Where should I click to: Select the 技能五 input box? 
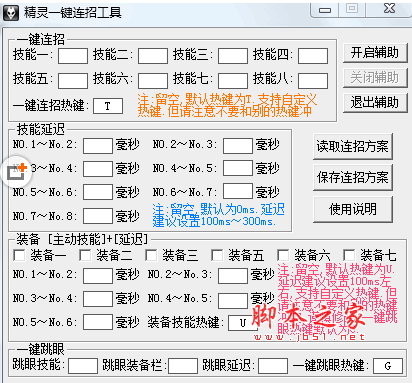[x=73, y=81]
